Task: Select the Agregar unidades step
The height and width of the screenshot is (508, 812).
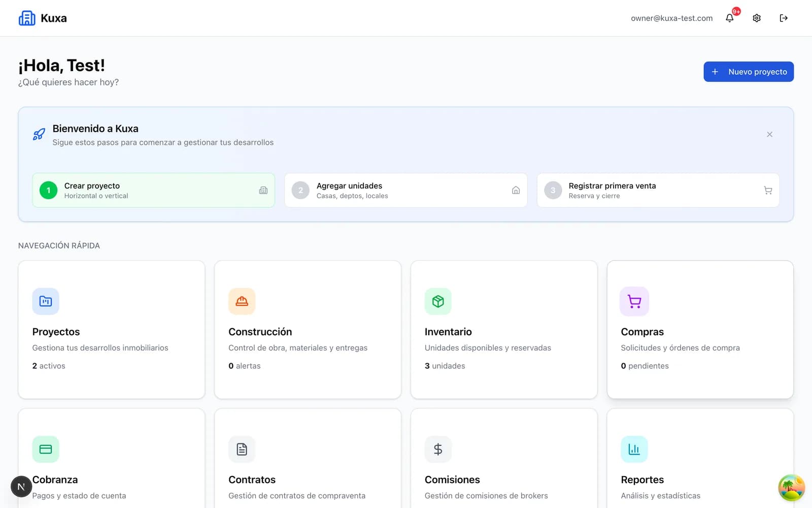Action: 406,190
